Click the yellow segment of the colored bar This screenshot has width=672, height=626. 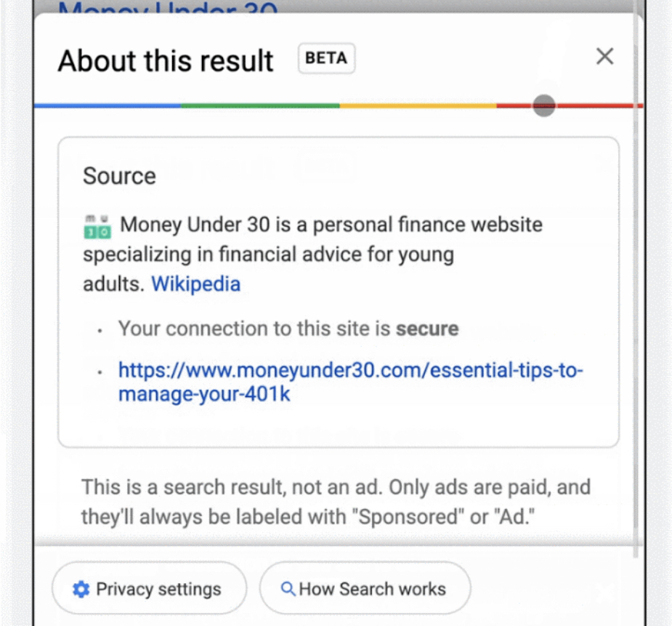[418, 105]
